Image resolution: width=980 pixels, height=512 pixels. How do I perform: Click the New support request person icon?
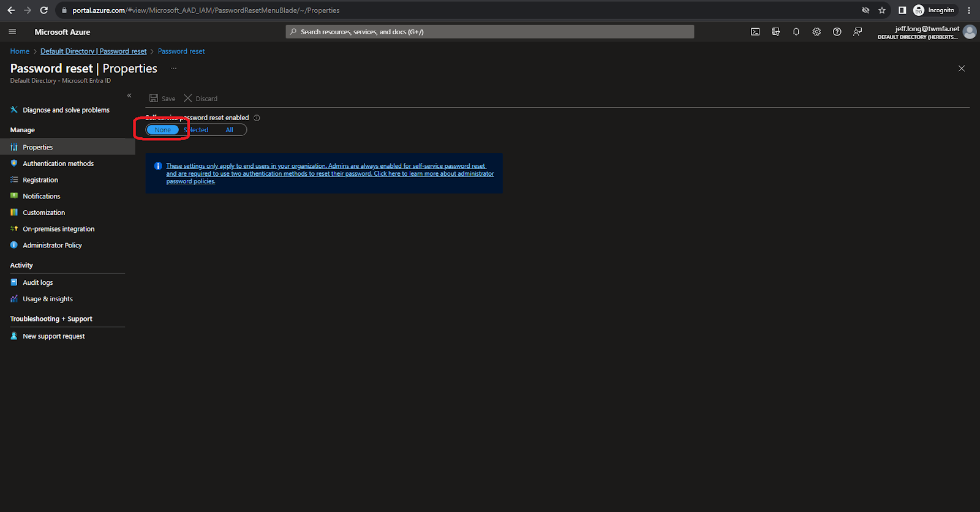pos(14,336)
